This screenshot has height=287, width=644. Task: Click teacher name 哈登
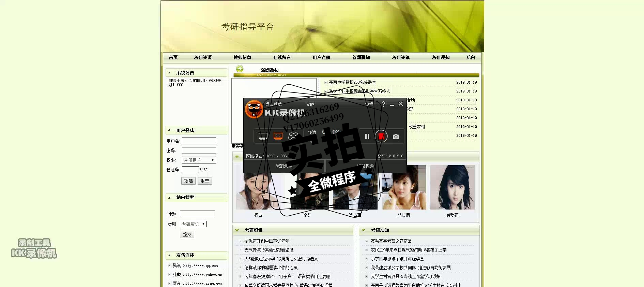point(307,215)
